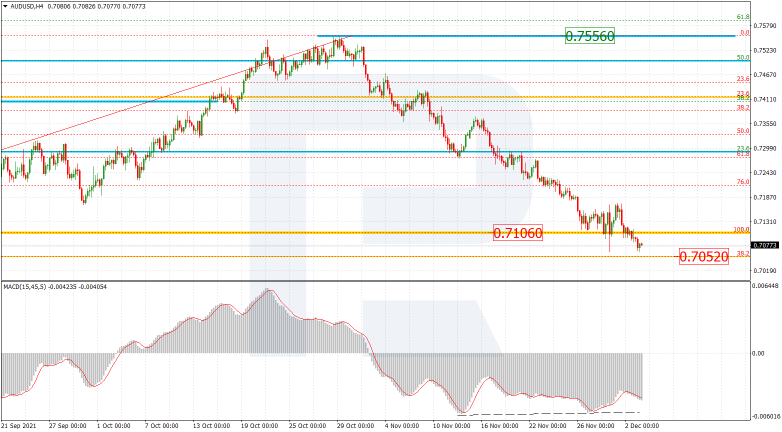This screenshot has height=432, width=782.
Task: Click the 0.75230 price axis value
Action: [765, 50]
